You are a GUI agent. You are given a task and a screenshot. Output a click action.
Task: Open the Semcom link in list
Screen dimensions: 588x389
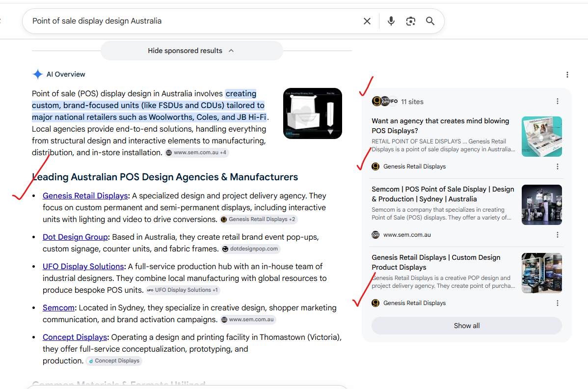pos(58,307)
